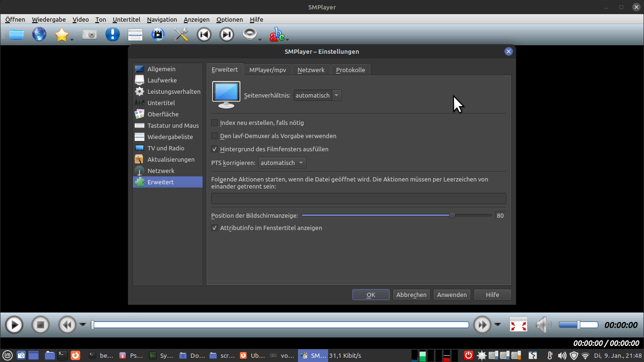Click the Anwenden button

click(x=452, y=295)
